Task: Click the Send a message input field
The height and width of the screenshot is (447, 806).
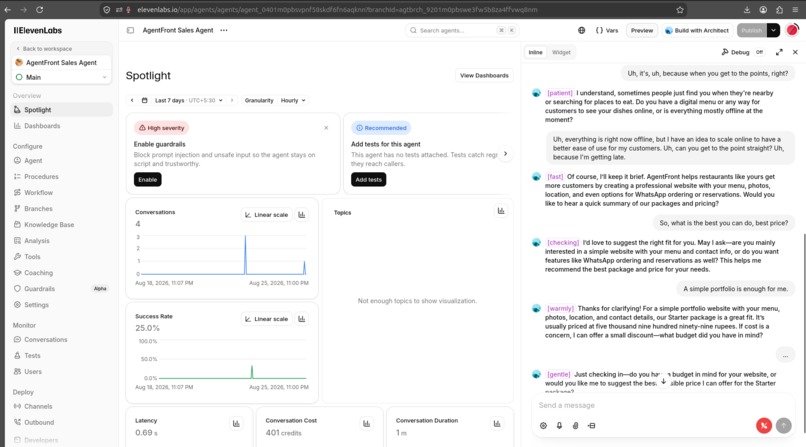Action: click(x=663, y=405)
